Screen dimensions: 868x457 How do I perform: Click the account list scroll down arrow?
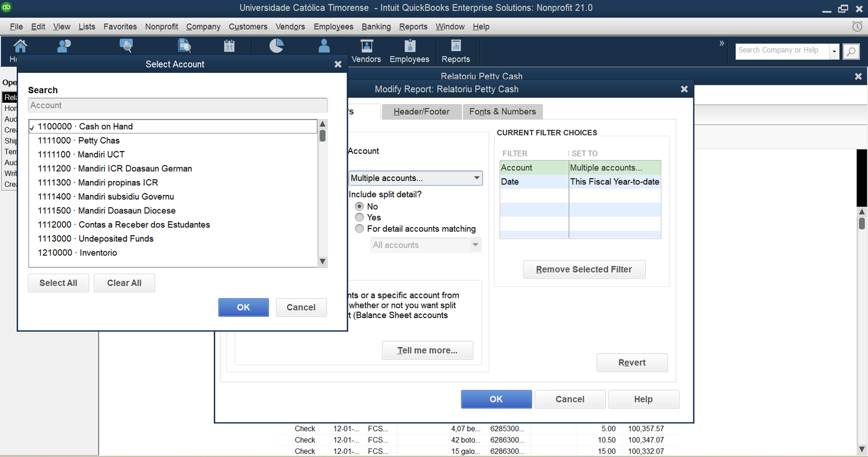click(323, 262)
